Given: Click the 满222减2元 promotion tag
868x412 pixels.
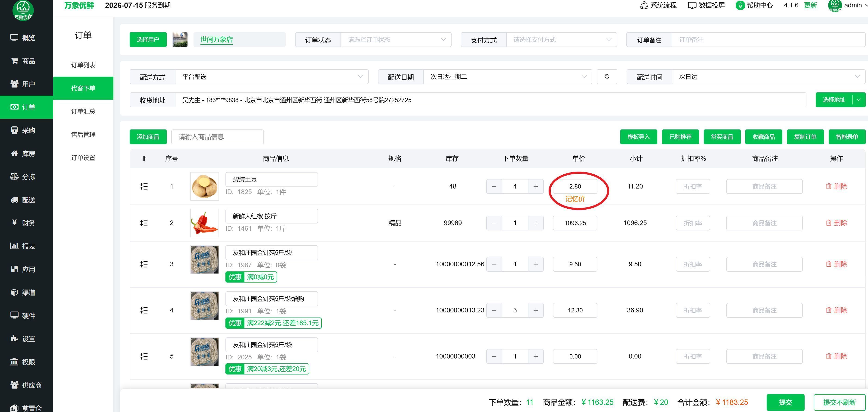Looking at the screenshot, I should 274,323.
